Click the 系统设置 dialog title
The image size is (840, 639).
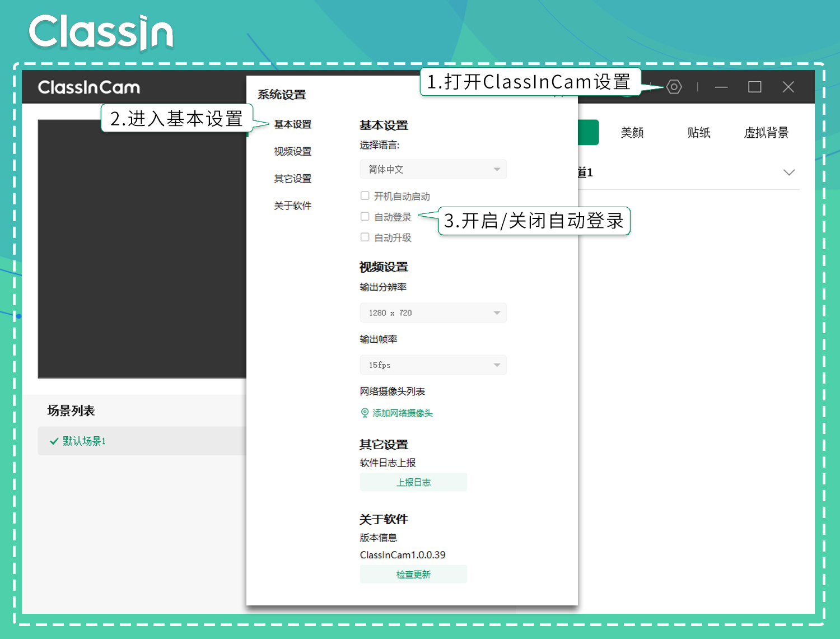coord(282,95)
